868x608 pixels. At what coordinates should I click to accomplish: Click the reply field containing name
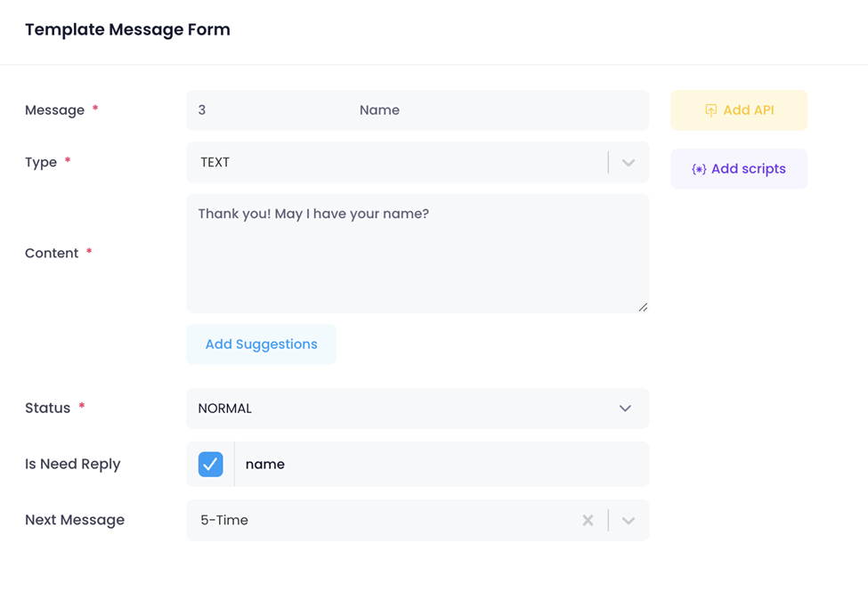441,464
